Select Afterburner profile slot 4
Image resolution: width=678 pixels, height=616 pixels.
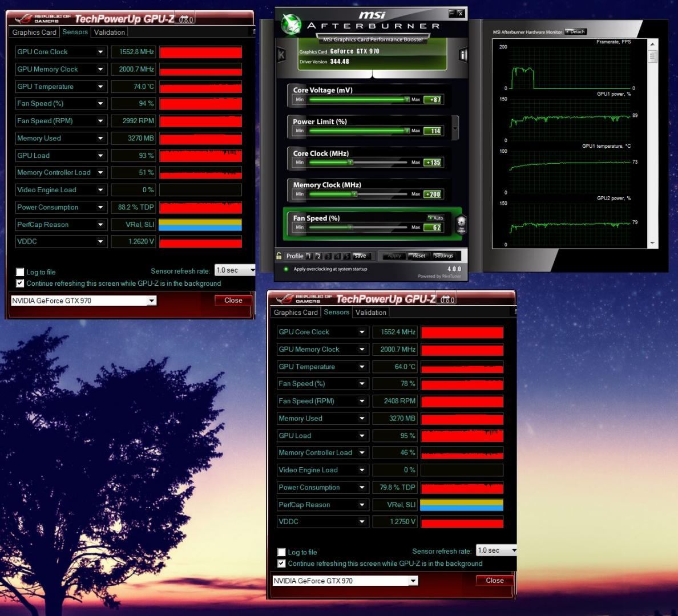coord(337,256)
